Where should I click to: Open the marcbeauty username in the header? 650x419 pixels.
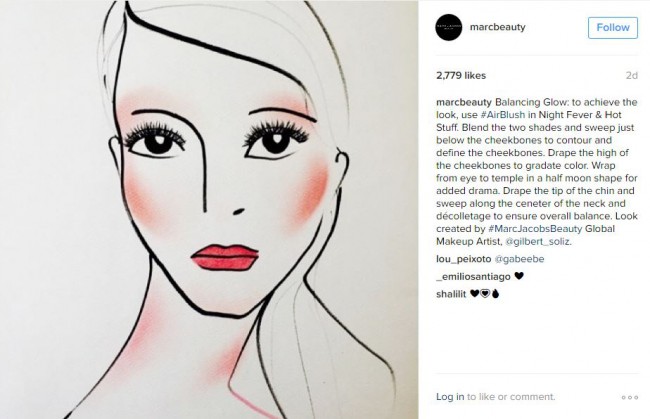click(497, 27)
